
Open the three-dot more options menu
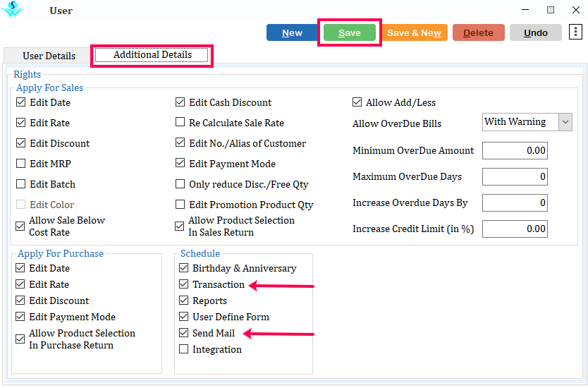pos(575,32)
